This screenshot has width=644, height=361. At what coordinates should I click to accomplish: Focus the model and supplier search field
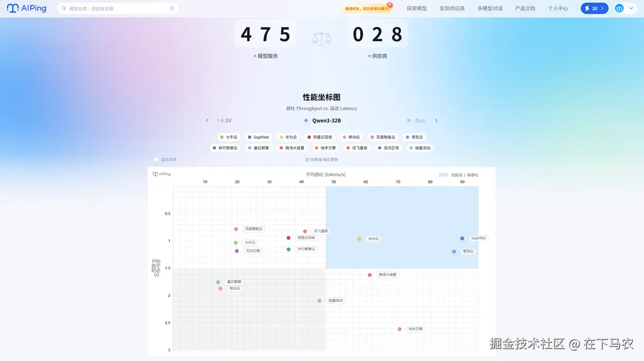(118, 9)
